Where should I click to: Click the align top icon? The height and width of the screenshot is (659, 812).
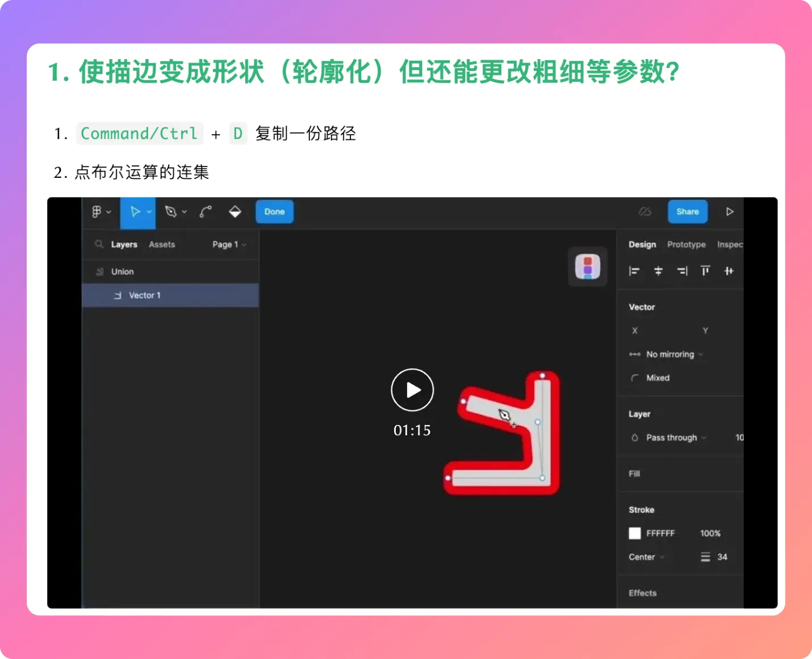[x=705, y=271]
